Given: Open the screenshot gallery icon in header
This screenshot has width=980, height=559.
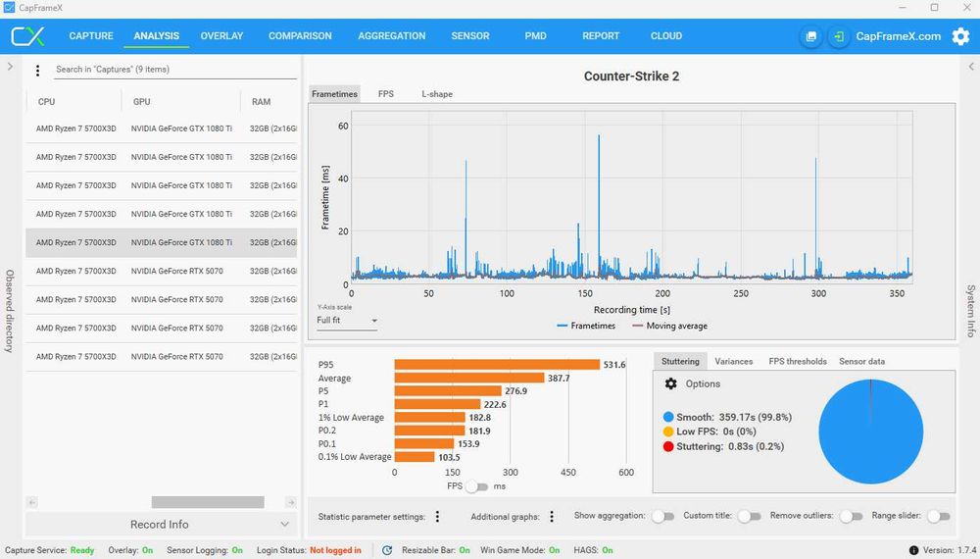Looking at the screenshot, I should [811, 36].
